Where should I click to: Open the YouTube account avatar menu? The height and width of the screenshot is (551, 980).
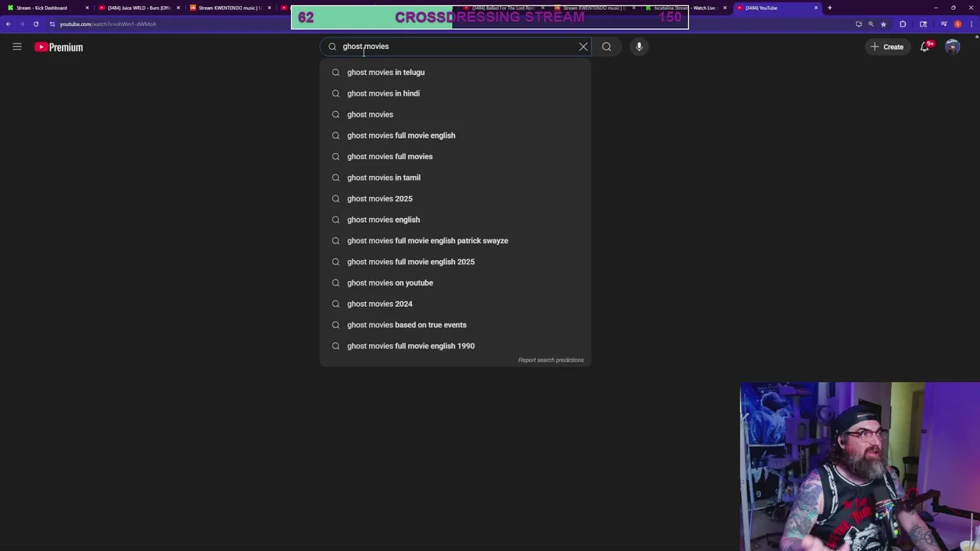pos(952,47)
